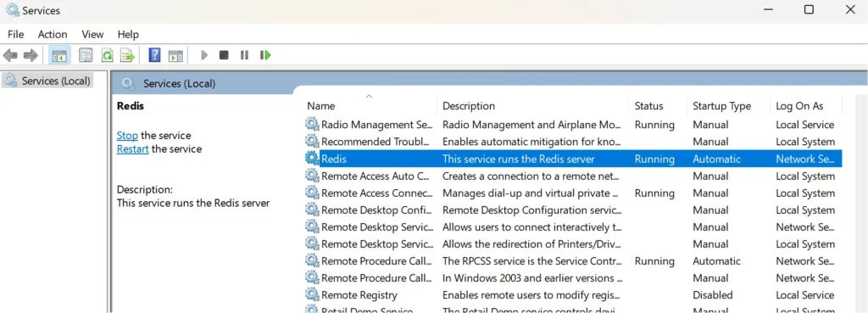Click Local Service logon of Remote Registry row

coord(805,295)
